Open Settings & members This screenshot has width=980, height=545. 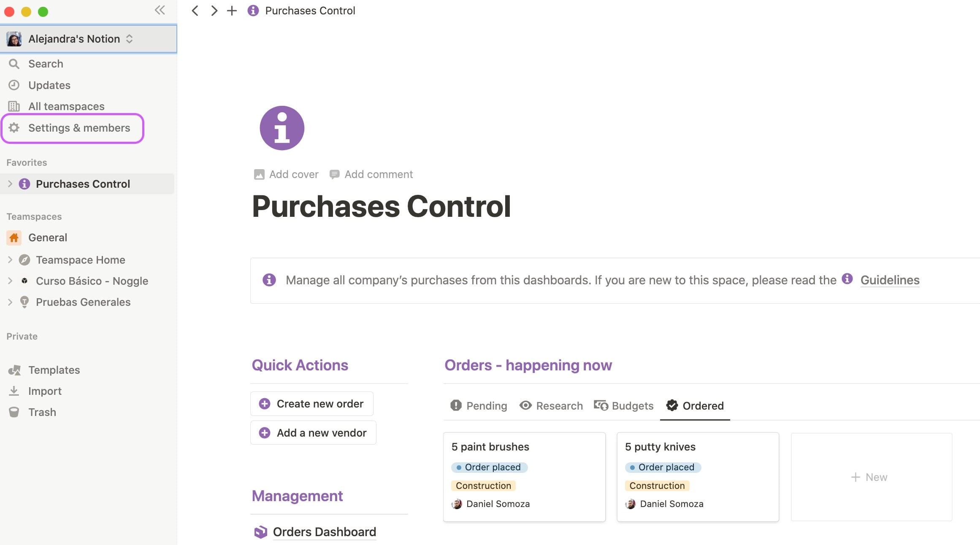(79, 128)
